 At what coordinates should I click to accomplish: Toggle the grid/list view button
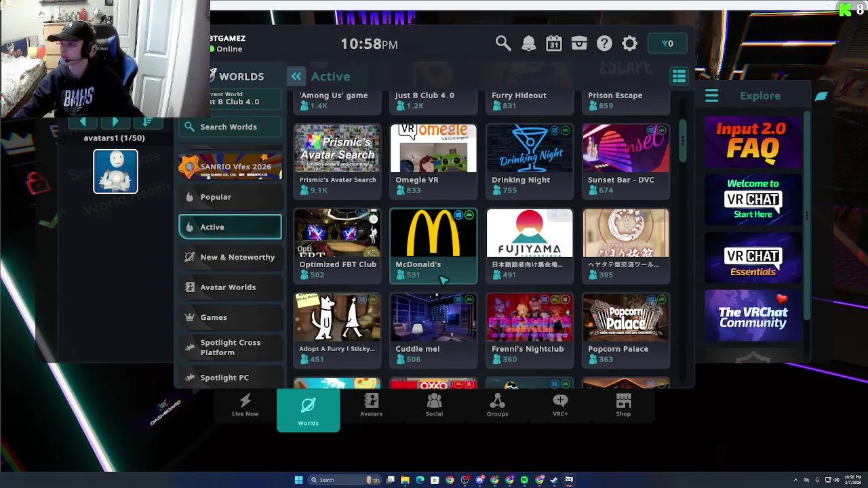pos(679,77)
